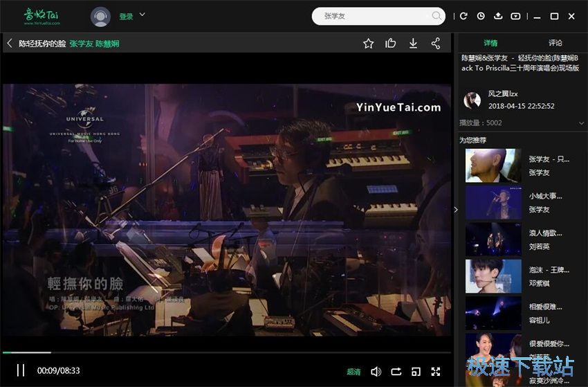
Task: Open the play history clock icon
Action: pos(481,16)
